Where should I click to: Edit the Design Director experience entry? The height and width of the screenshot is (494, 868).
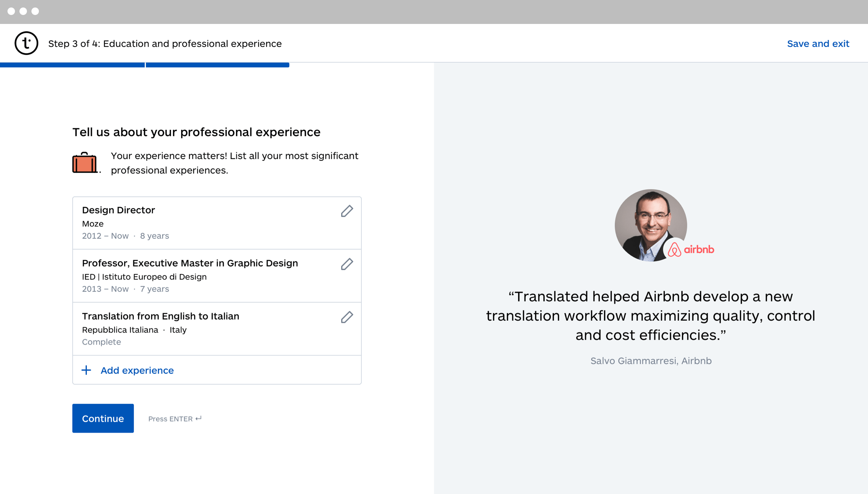347,211
